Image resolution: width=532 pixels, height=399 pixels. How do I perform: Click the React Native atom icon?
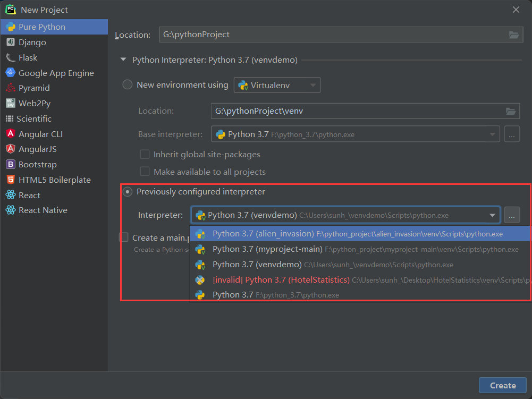pos(11,210)
